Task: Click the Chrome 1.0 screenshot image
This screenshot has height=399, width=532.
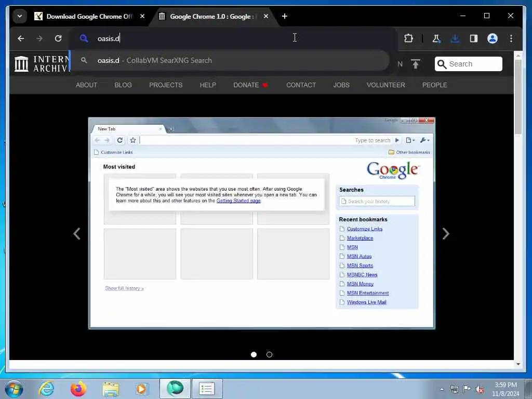Action: coord(262,223)
